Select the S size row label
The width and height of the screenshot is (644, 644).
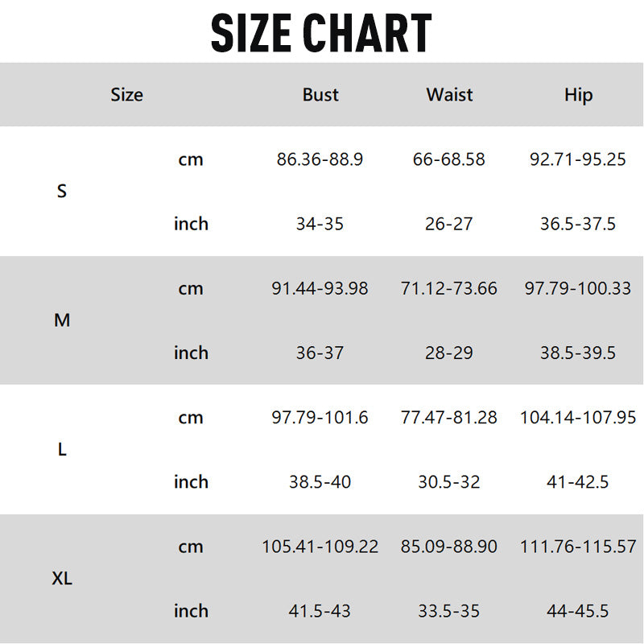(x=62, y=192)
